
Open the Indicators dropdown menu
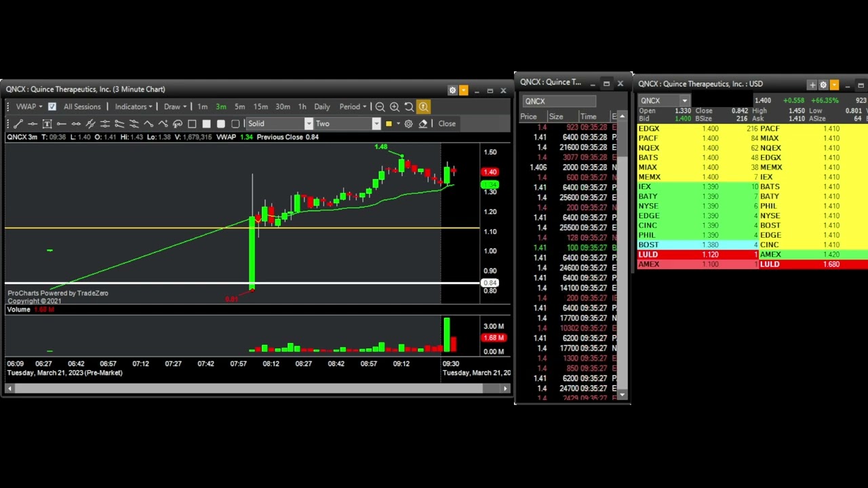click(133, 106)
